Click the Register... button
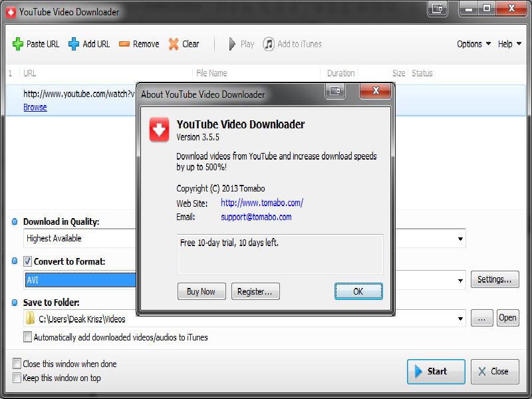The image size is (532, 399). 255,291
